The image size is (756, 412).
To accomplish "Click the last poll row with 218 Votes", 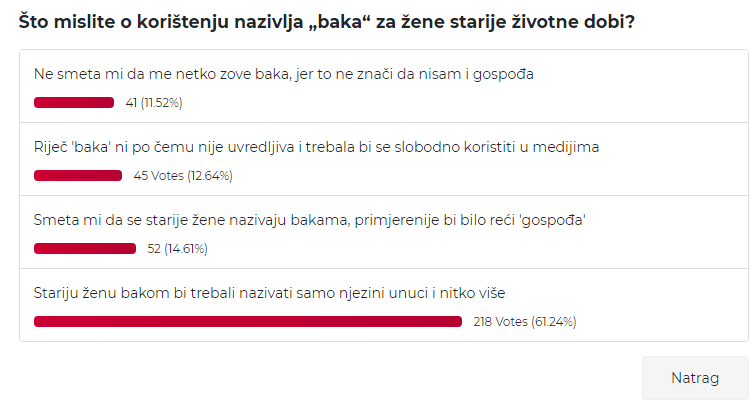I will 384,305.
